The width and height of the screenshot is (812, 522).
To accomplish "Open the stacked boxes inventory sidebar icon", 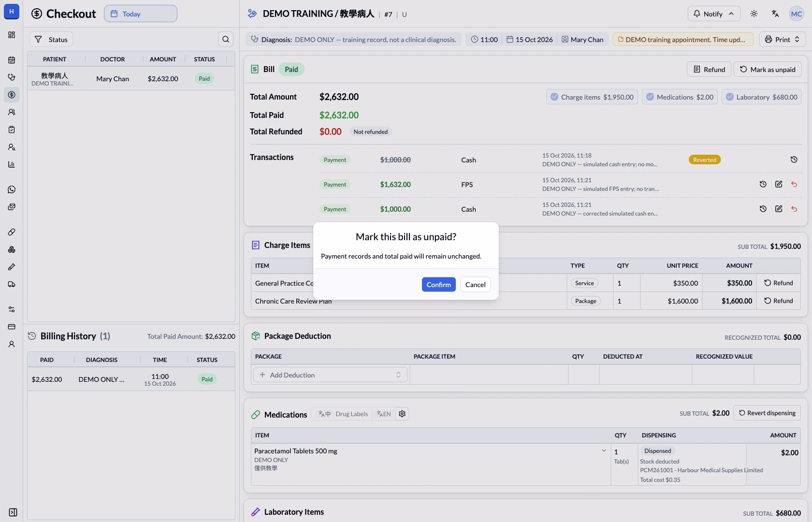I will coord(12,249).
